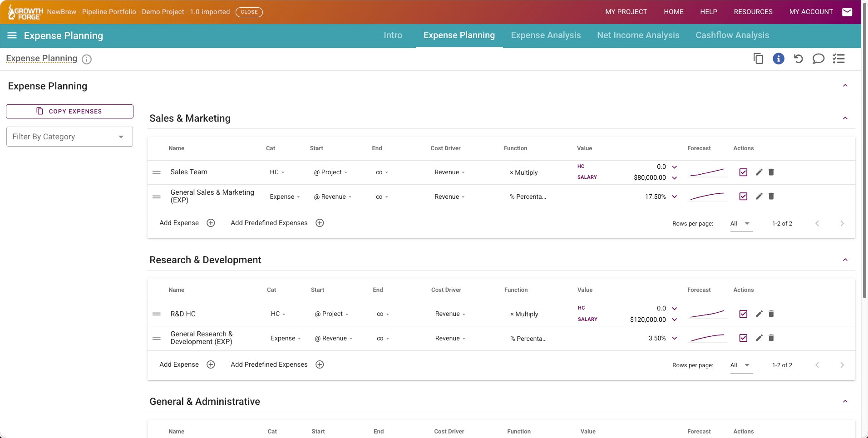This screenshot has width=868, height=438.
Task: Open MY ACCOUNT link
Action: pos(811,12)
